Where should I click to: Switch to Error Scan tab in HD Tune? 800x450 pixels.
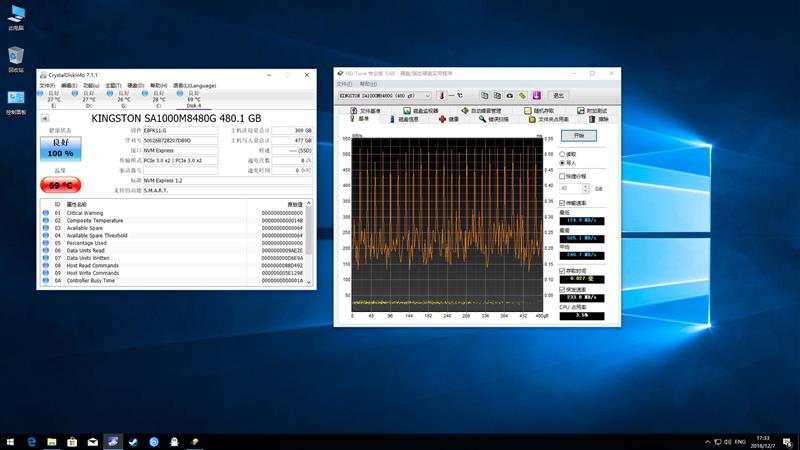click(493, 119)
